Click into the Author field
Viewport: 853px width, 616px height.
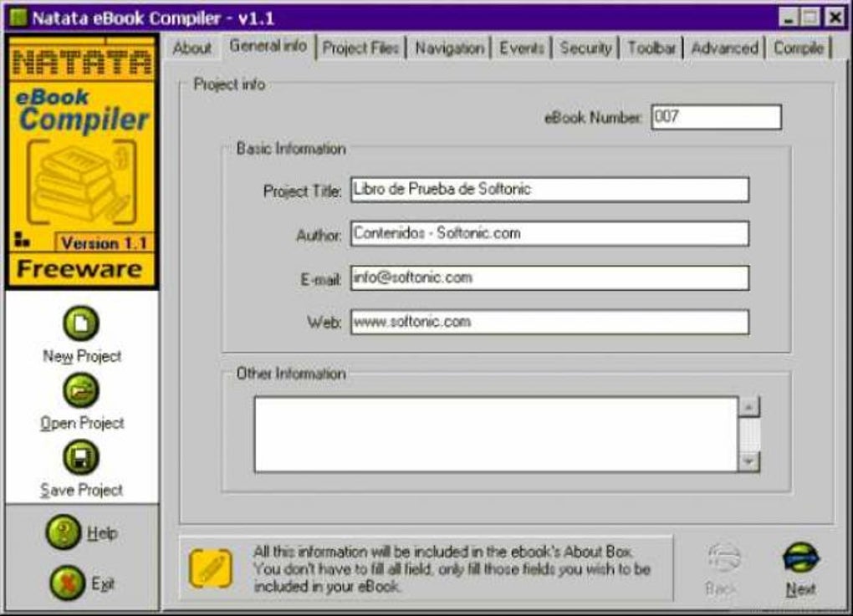click(x=549, y=234)
